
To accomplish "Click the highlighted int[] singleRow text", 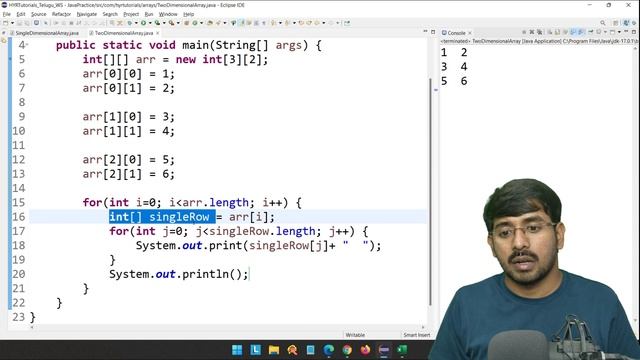I will click(x=162, y=217).
